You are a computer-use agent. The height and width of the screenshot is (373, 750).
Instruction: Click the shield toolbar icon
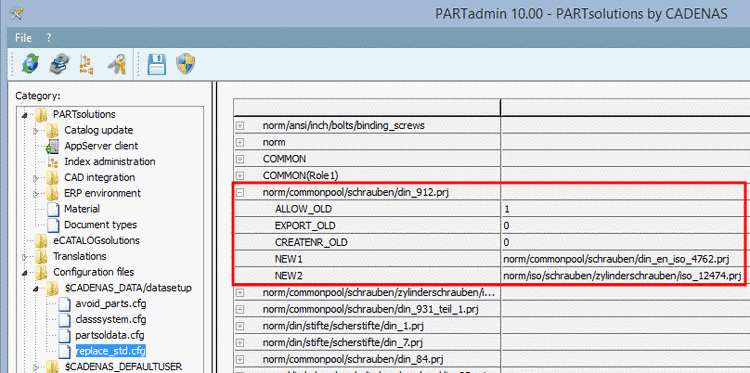point(186,64)
